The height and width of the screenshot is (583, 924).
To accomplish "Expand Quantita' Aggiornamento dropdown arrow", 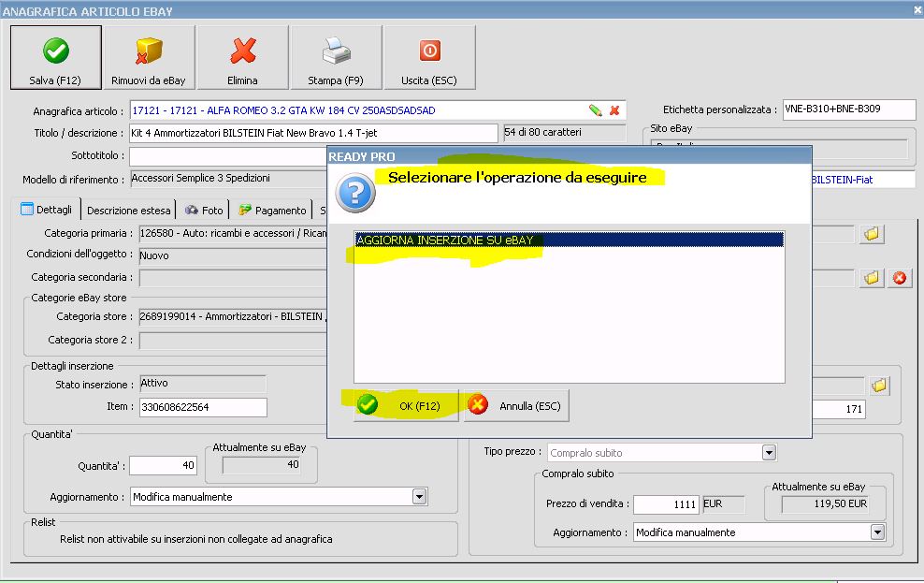I will (x=420, y=497).
